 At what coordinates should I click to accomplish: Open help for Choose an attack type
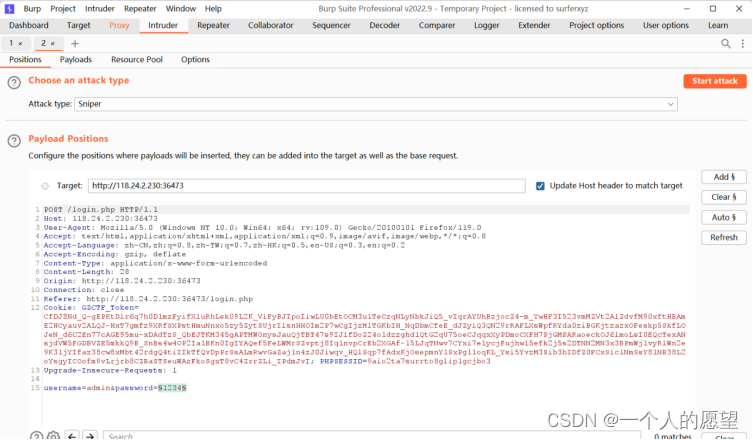point(14,83)
